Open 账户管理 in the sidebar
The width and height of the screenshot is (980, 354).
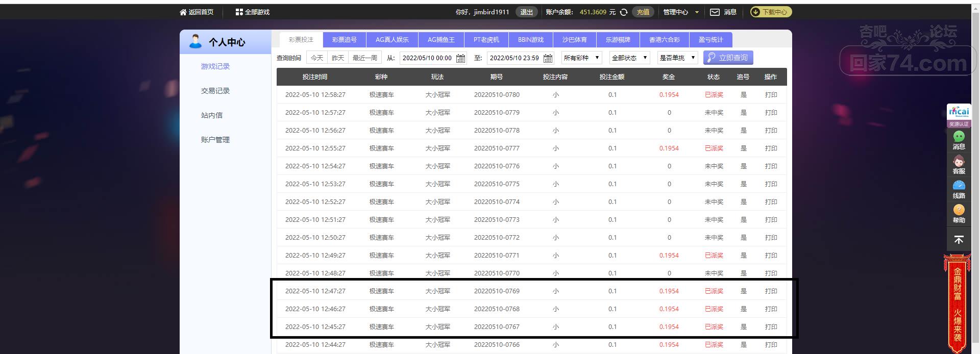[215, 140]
